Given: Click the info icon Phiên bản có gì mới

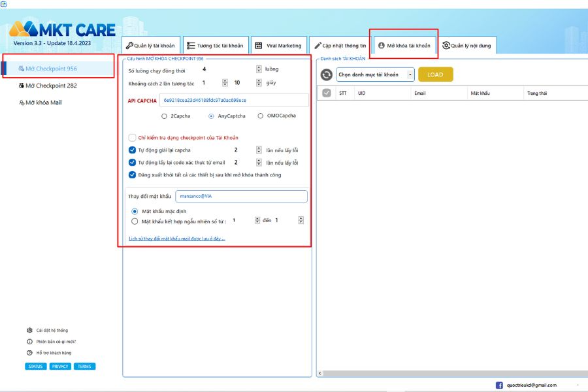Looking at the screenshot, I should click(29, 342).
